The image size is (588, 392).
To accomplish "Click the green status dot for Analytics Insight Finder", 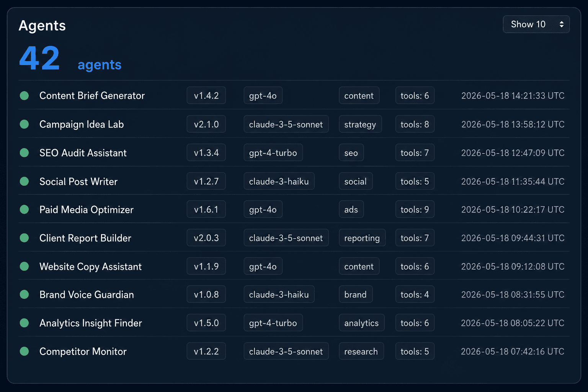I will click(x=24, y=323).
